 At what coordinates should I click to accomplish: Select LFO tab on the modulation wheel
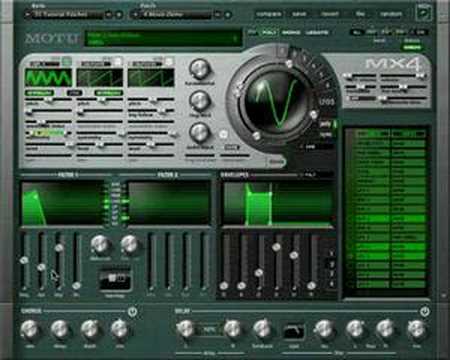(326, 102)
